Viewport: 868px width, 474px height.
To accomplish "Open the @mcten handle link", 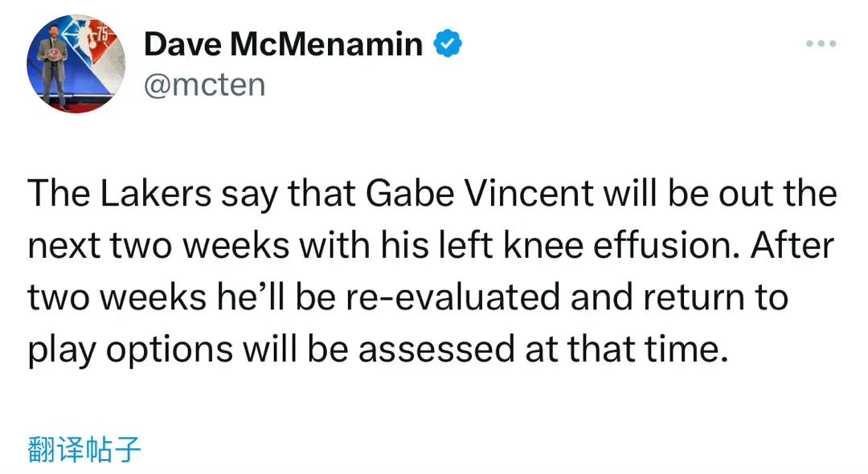I will [x=204, y=84].
